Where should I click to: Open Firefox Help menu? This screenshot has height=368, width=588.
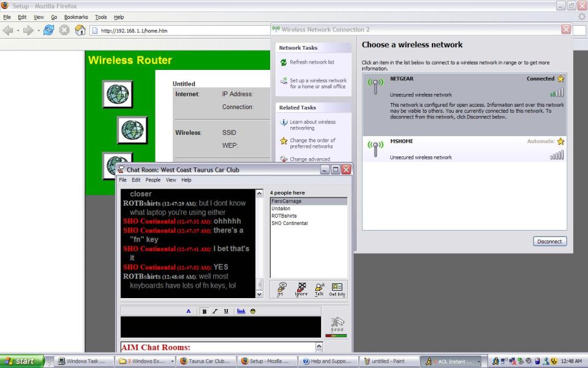tap(119, 17)
